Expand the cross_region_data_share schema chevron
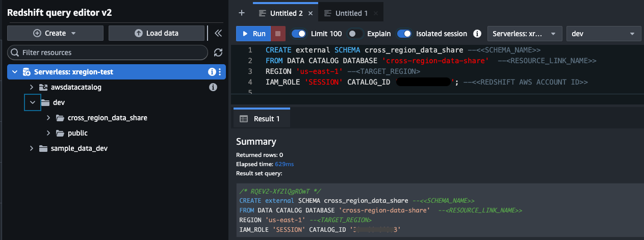644x240 pixels. 48,118
